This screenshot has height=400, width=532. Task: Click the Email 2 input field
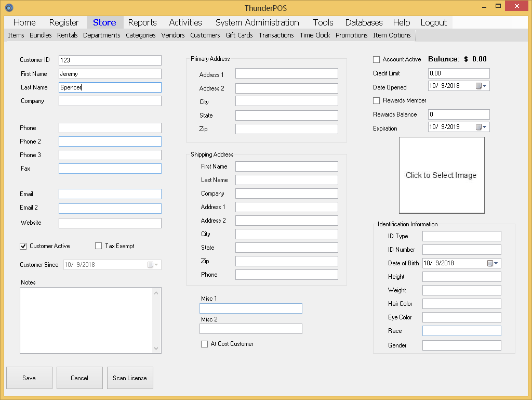pos(110,209)
